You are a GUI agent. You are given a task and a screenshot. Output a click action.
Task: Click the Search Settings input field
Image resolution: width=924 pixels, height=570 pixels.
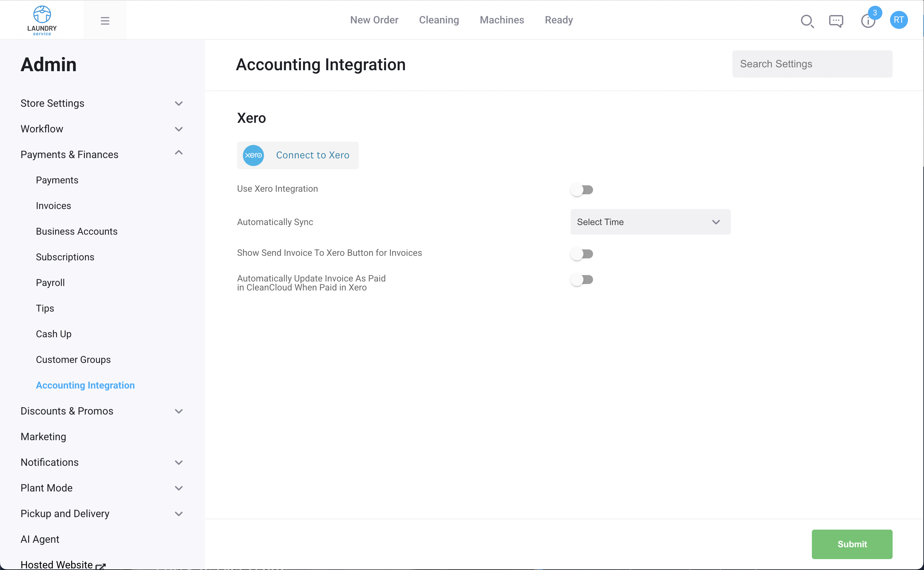tap(812, 64)
